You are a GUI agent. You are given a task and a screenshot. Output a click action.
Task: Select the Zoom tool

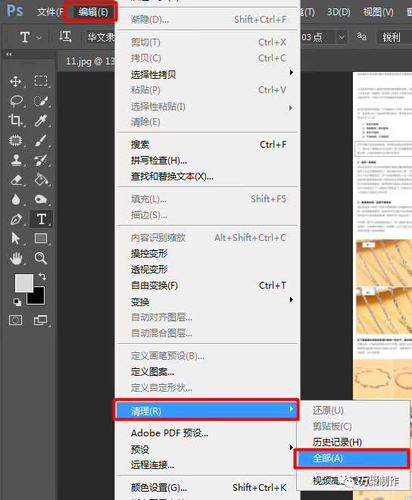click(41, 258)
